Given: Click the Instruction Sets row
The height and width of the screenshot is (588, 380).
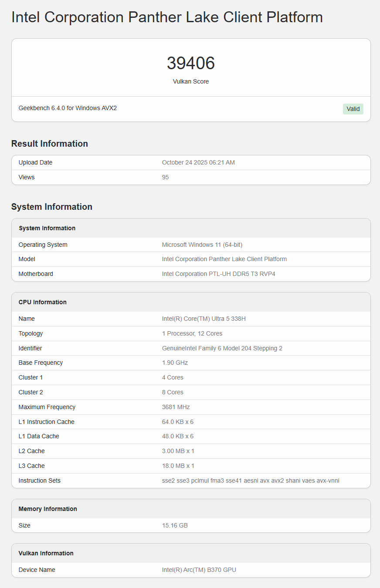Looking at the screenshot, I should [39, 480].
